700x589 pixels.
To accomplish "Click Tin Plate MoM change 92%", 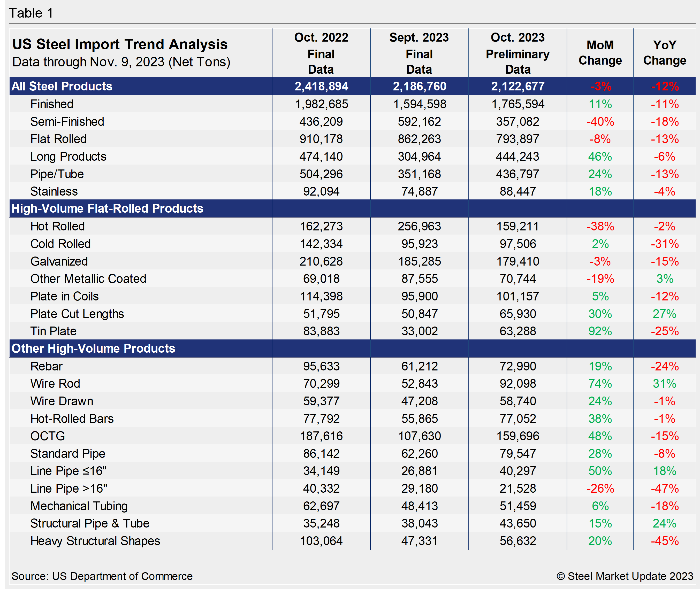I will tap(600, 331).
